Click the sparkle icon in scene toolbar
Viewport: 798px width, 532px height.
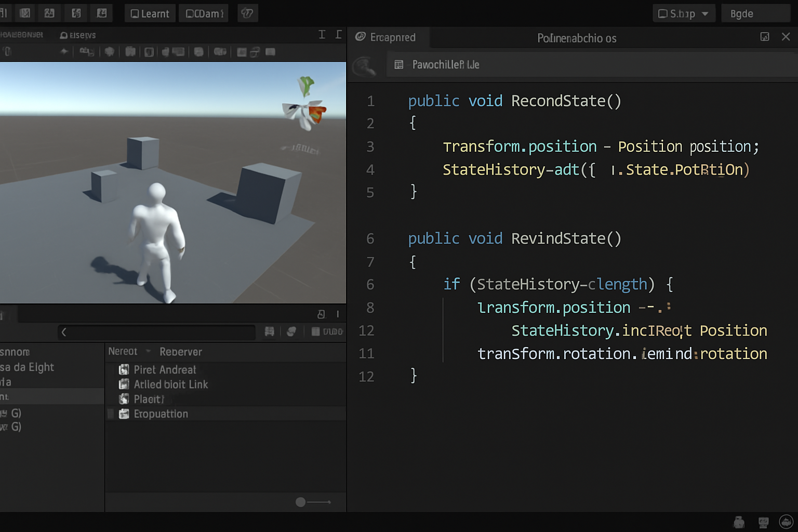click(64, 51)
